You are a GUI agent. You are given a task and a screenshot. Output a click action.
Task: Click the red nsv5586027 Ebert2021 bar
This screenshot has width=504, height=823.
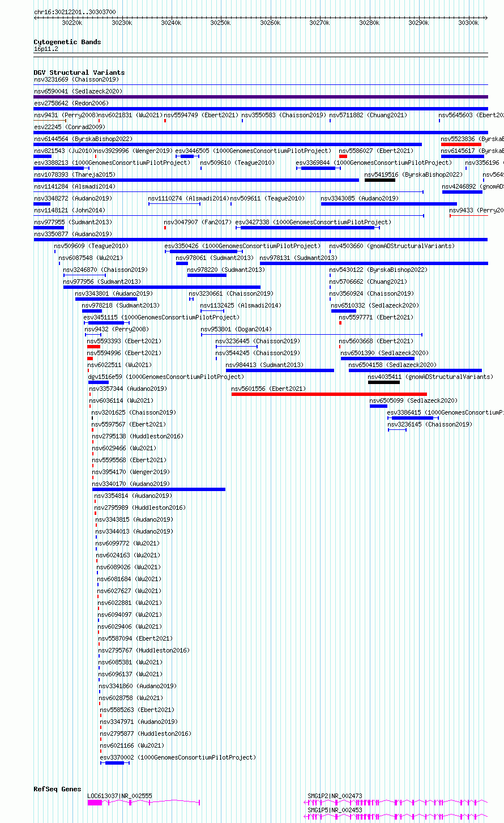[343, 156]
